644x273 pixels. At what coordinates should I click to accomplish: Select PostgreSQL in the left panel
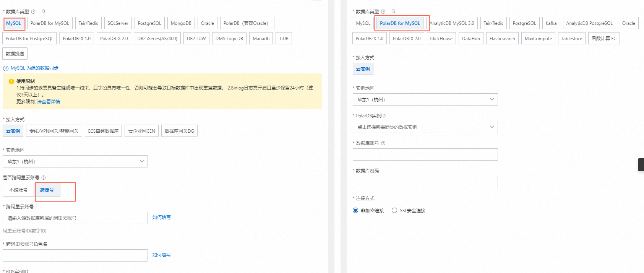[149, 23]
